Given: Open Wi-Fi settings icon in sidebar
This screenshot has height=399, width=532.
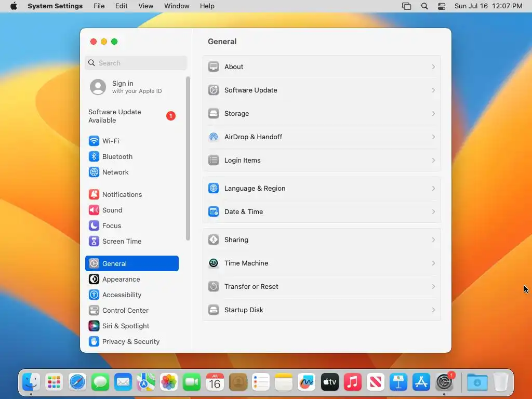Looking at the screenshot, I should (x=94, y=141).
